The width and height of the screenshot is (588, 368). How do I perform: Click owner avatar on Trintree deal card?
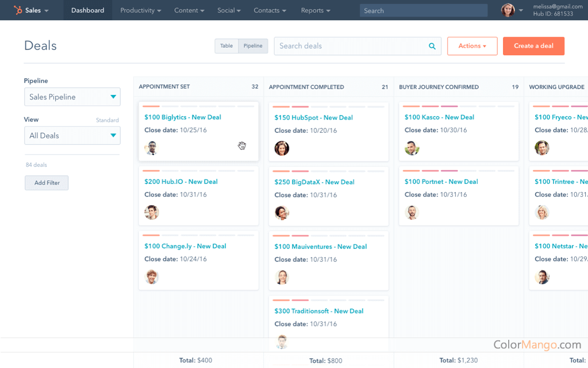[542, 213]
